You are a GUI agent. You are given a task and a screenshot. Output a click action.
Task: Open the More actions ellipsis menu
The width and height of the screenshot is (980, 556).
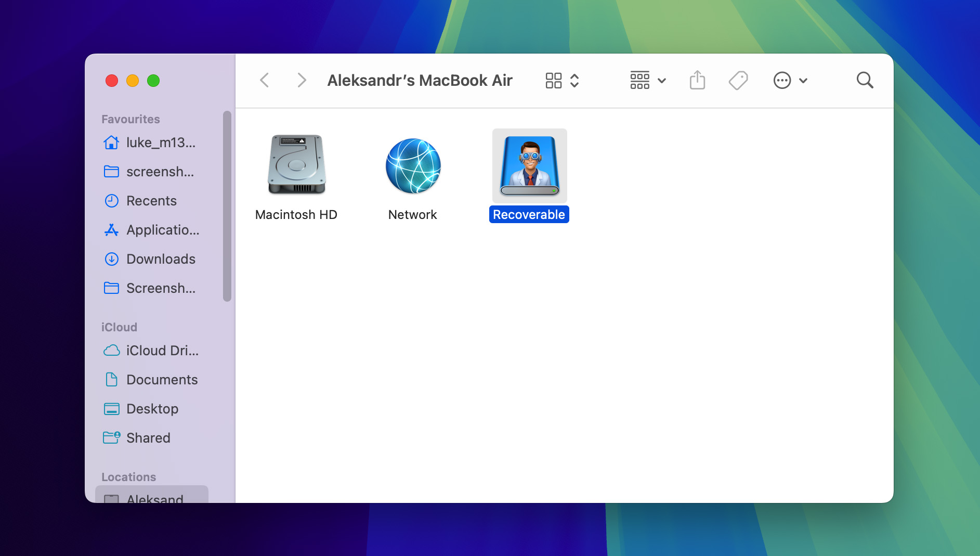790,81
